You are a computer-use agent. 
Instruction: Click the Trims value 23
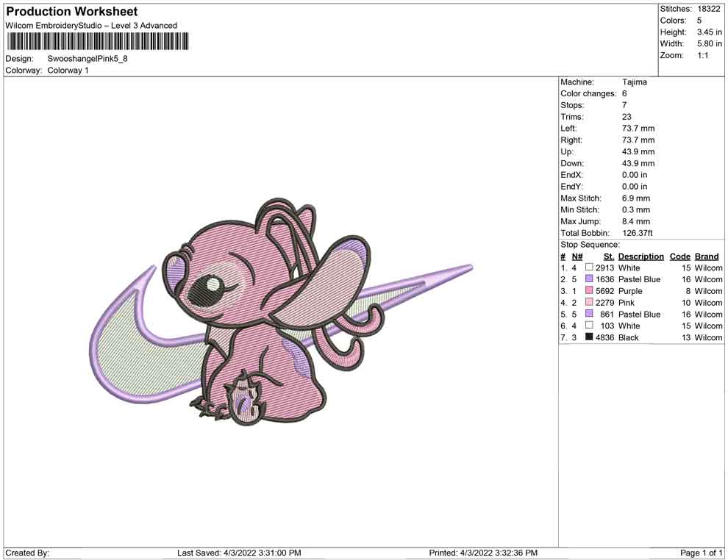point(627,116)
